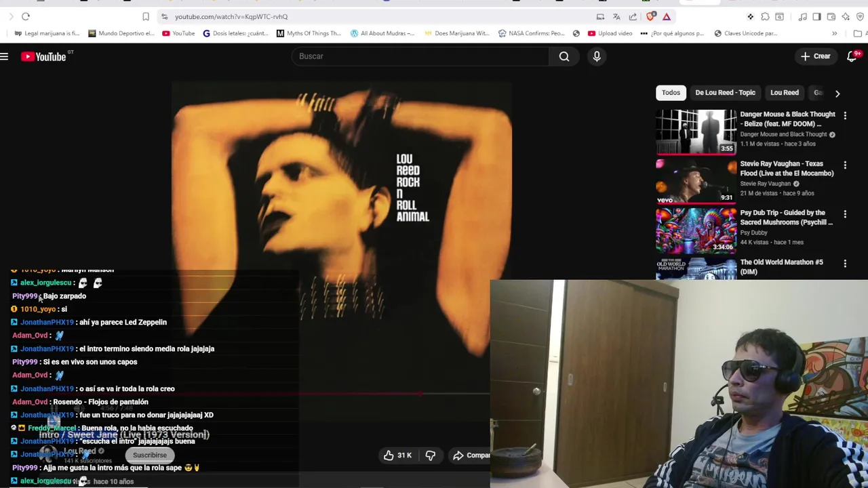Open Psy Dub Trip video thumbnail
This screenshot has height=488, width=868.
pyautogui.click(x=696, y=230)
